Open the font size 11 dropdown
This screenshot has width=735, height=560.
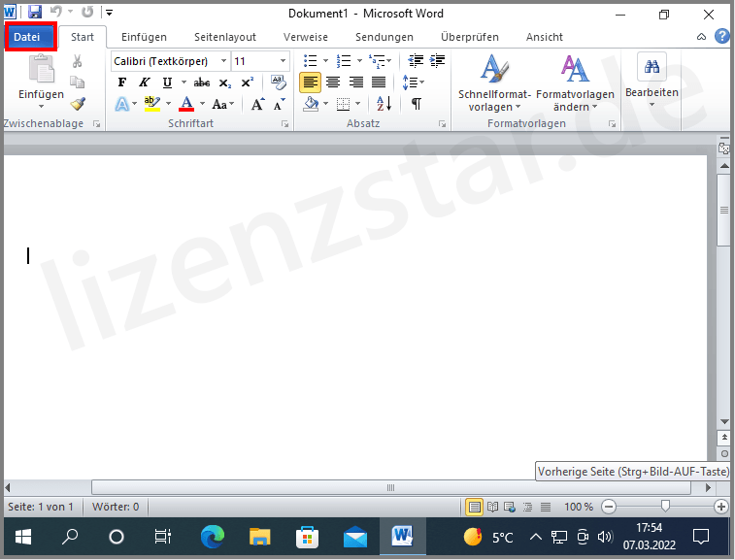(x=284, y=61)
